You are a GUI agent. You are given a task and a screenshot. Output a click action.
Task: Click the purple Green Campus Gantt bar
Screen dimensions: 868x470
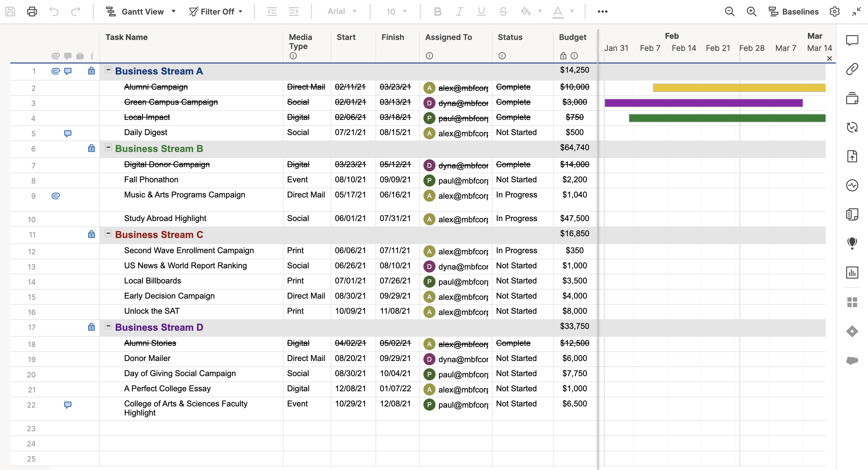[704, 103]
